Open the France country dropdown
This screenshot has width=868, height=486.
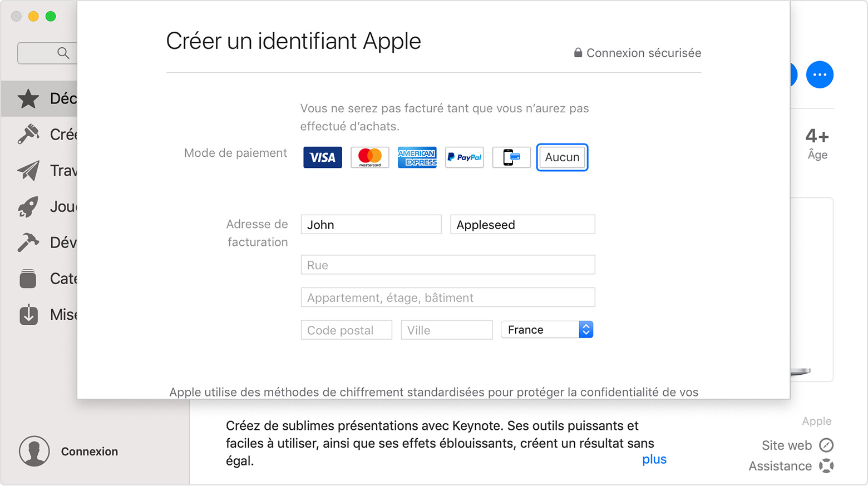pos(547,330)
